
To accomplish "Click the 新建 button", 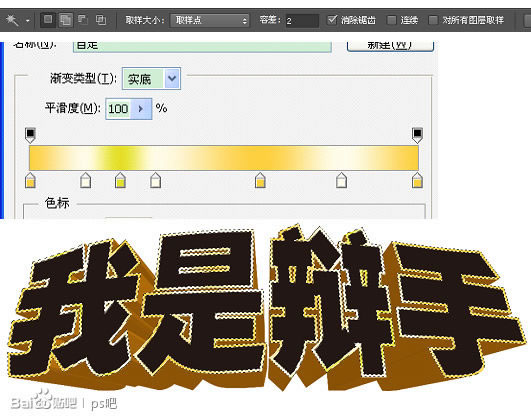I will click(x=390, y=46).
